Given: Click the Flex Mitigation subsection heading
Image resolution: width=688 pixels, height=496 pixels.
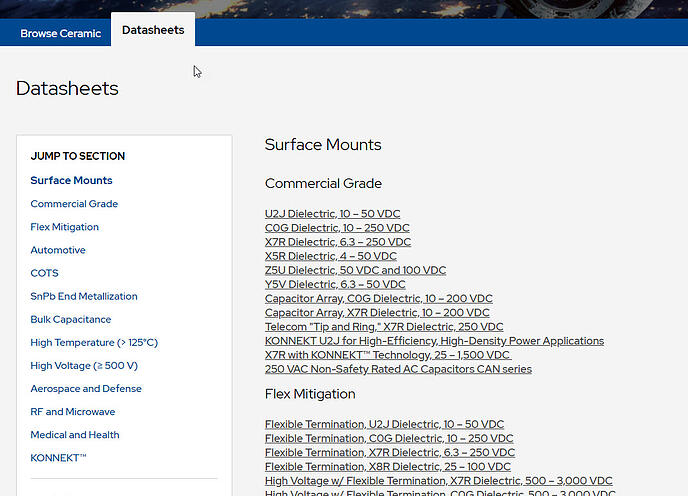Looking at the screenshot, I should pos(310,394).
